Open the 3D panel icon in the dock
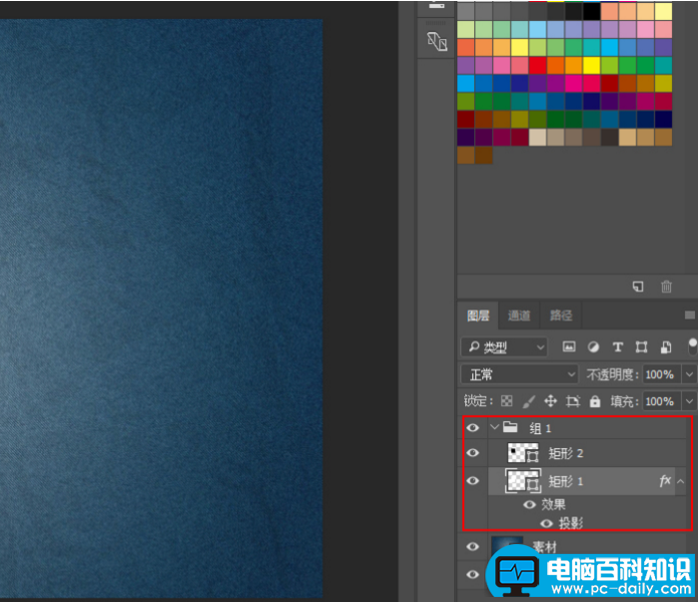700x602 pixels. pyautogui.click(x=437, y=41)
